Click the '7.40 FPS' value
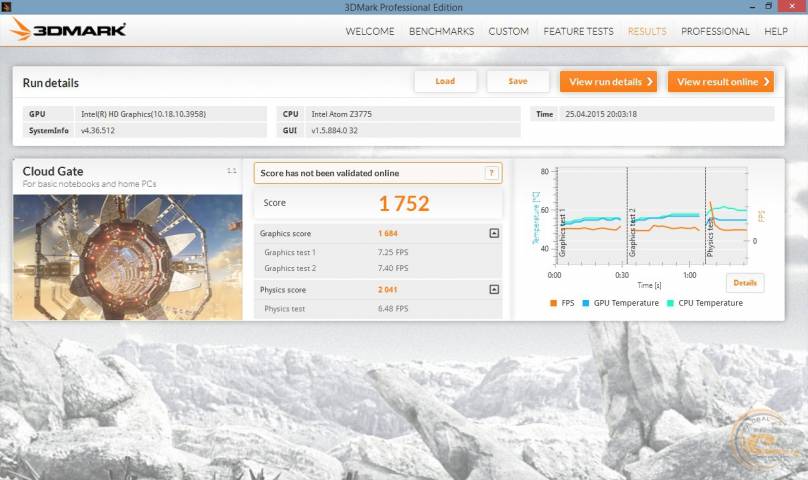Viewport: 808px width, 480px height. click(393, 268)
